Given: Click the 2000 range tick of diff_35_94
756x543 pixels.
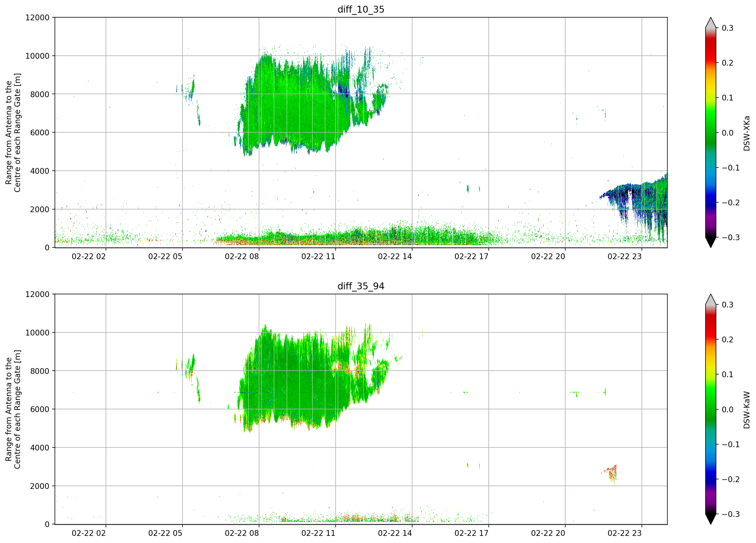Looking at the screenshot, I should 40,486.
